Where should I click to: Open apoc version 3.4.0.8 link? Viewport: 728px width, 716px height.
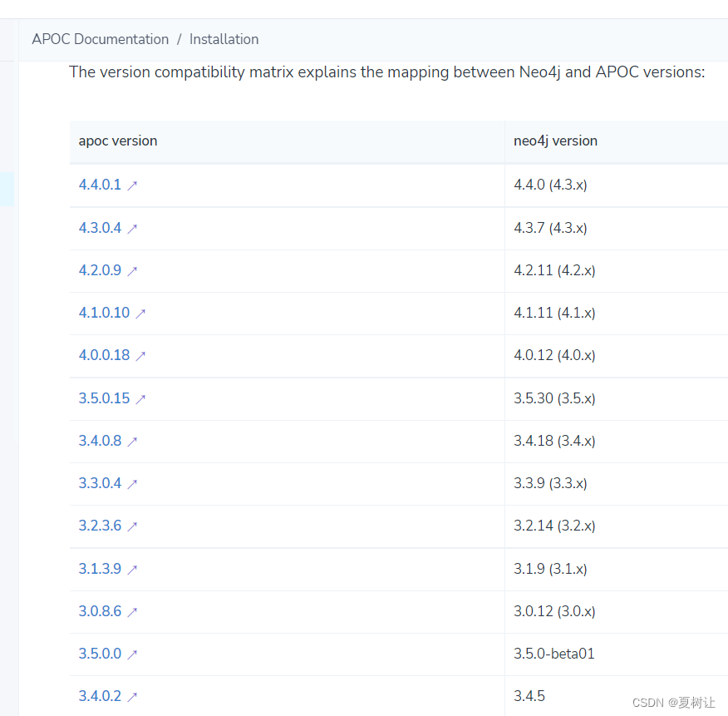click(100, 441)
